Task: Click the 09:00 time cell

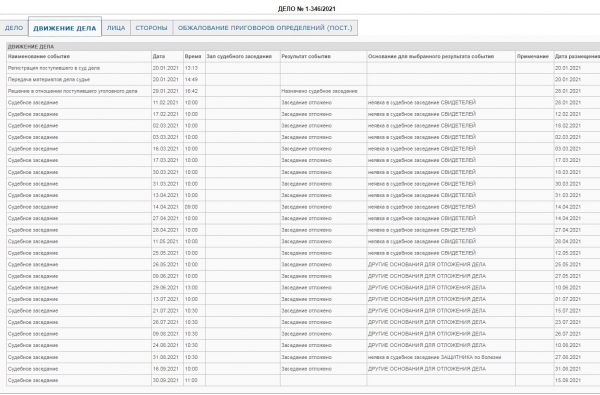Action: pyautogui.click(x=191, y=207)
